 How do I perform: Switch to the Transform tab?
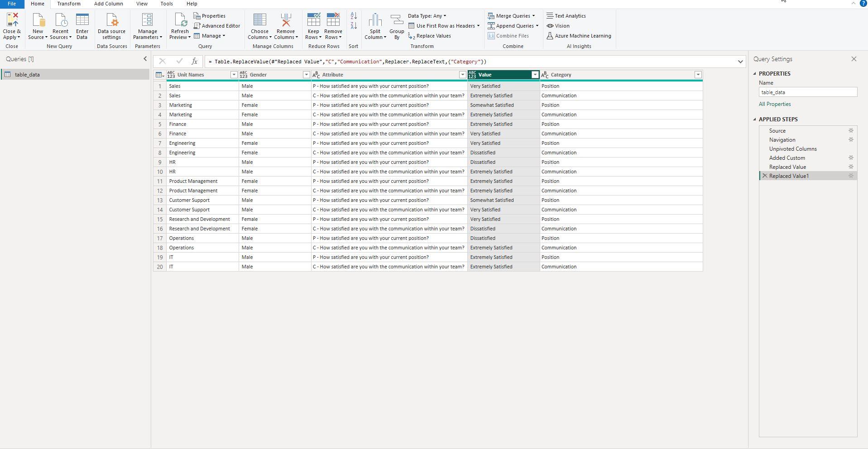click(69, 4)
